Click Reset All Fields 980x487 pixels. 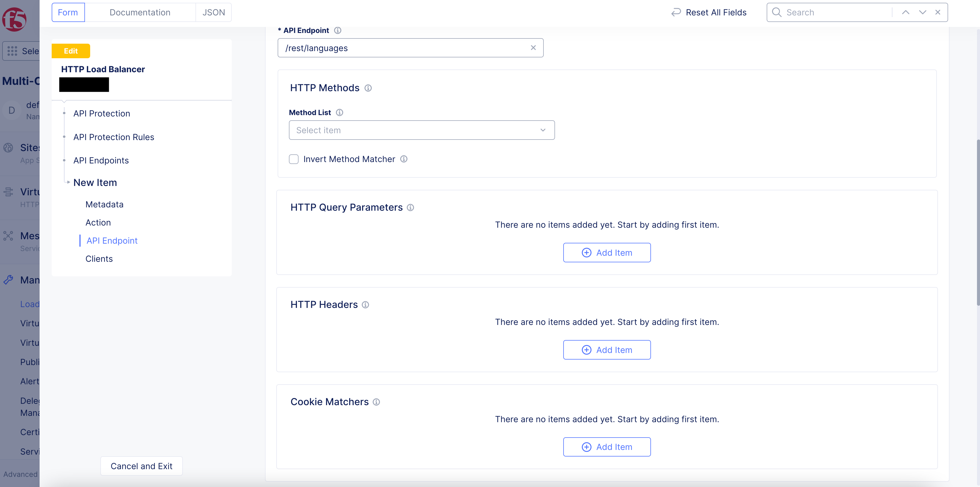pyautogui.click(x=709, y=13)
